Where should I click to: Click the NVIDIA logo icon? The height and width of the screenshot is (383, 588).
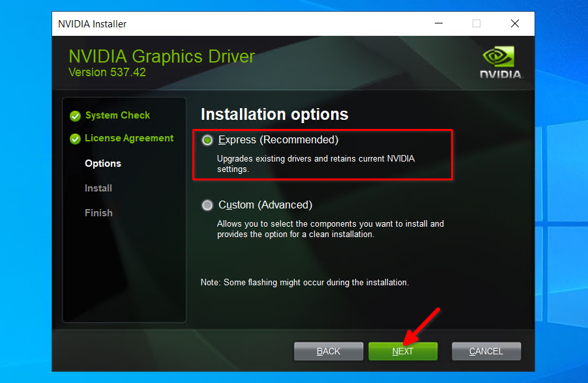point(501,63)
